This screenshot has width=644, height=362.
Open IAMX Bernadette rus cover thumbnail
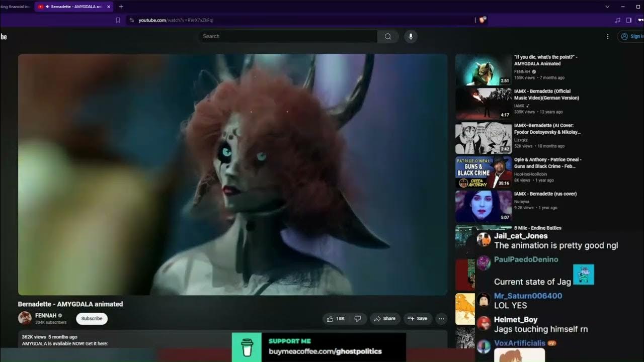[484, 207]
